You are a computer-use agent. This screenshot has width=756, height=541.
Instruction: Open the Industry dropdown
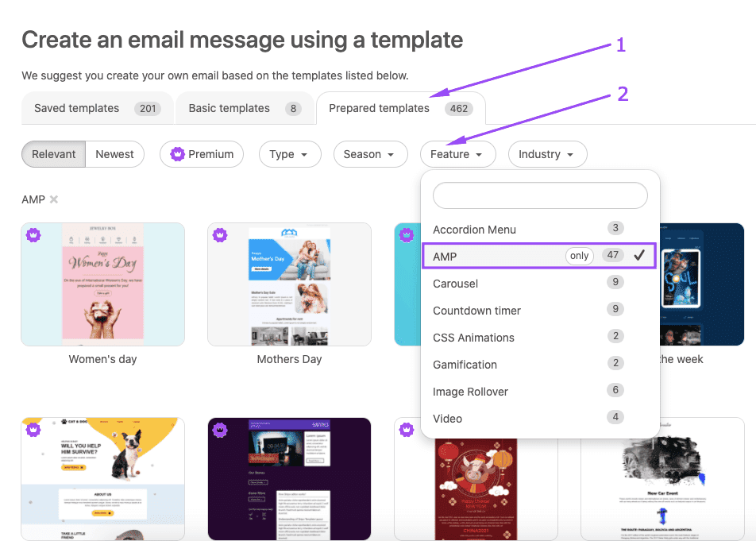click(x=547, y=154)
